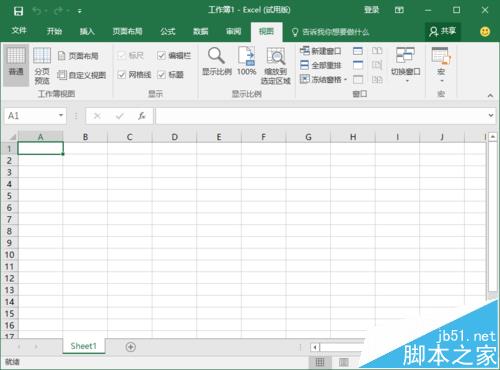Toggle the 标题 headings checkbox

click(161, 75)
